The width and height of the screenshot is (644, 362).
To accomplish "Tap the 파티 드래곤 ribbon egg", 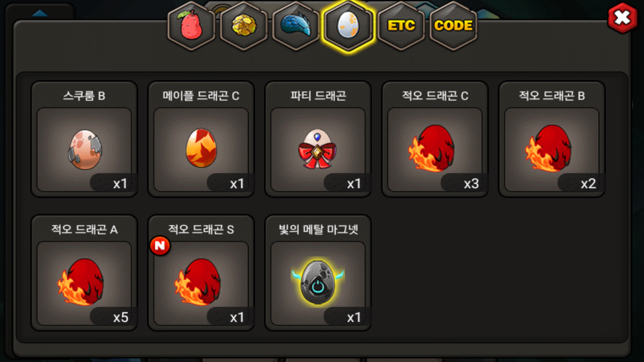I will 318,139.
